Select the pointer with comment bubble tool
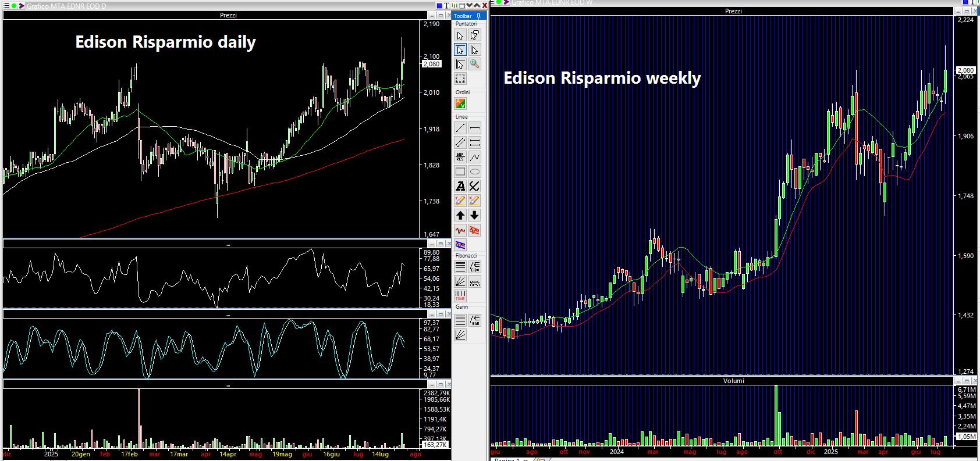 coord(475,35)
